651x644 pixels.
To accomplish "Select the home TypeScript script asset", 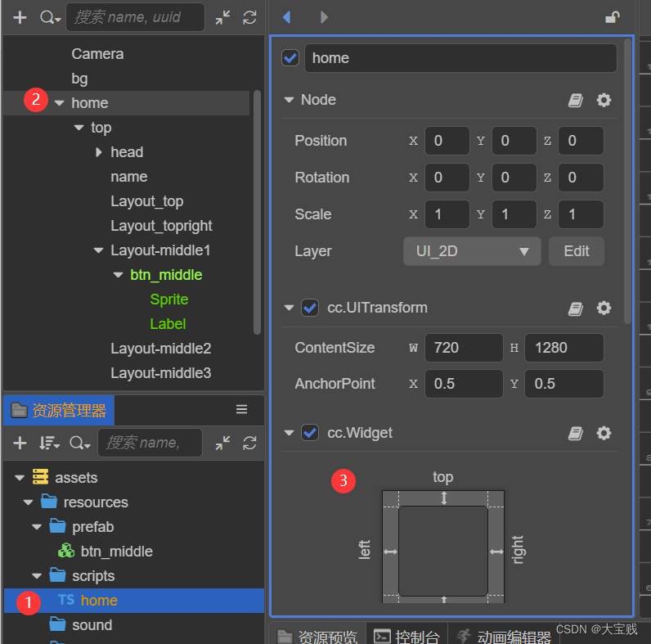I will coord(98,601).
